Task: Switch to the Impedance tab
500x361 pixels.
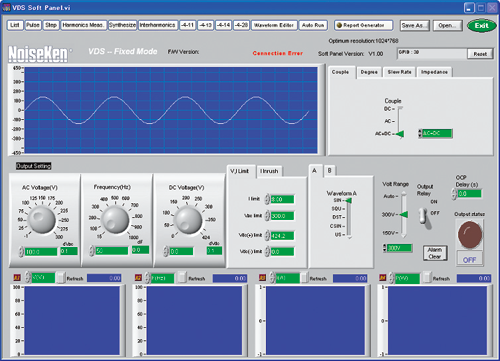Action: pos(434,72)
